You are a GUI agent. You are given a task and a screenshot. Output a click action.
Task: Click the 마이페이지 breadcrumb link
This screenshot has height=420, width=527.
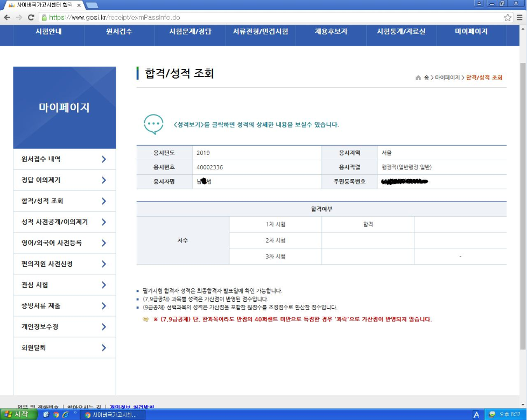pos(447,78)
